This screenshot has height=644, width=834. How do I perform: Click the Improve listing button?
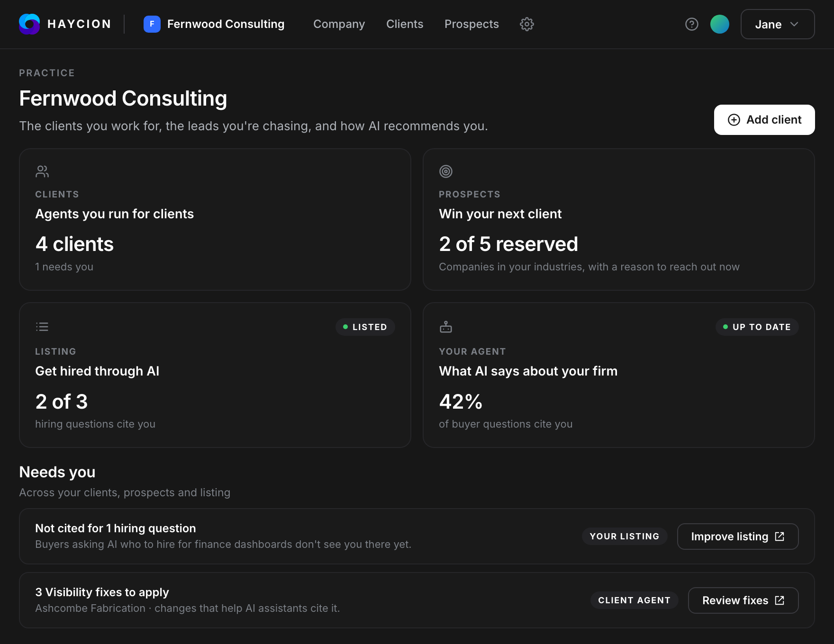(738, 537)
